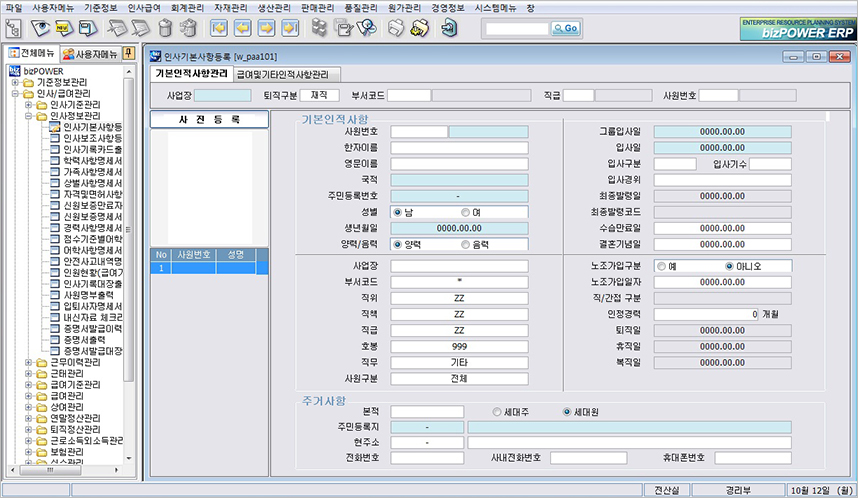Click the delete row toolbar icon

click(141, 28)
